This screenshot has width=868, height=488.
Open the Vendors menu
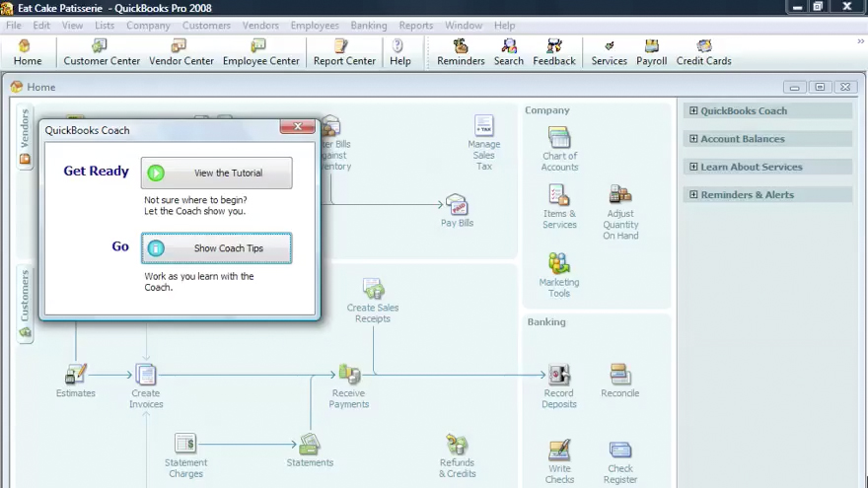coord(260,26)
